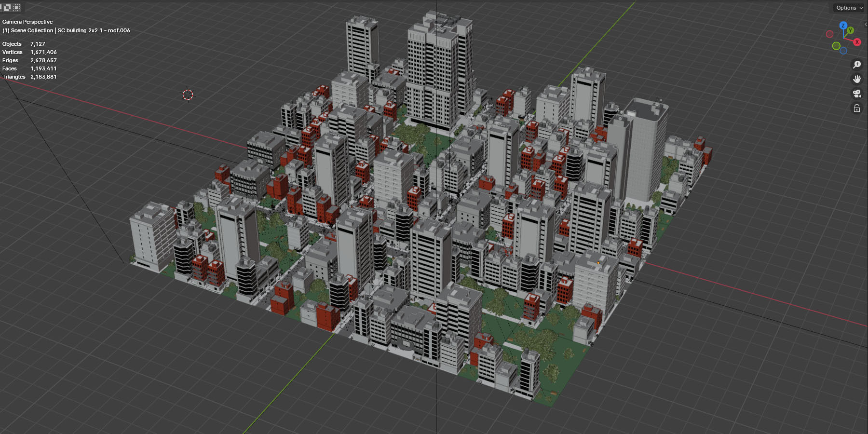
Task: Click the zoom in/out viewport magnifier icon
Action: coord(857,65)
